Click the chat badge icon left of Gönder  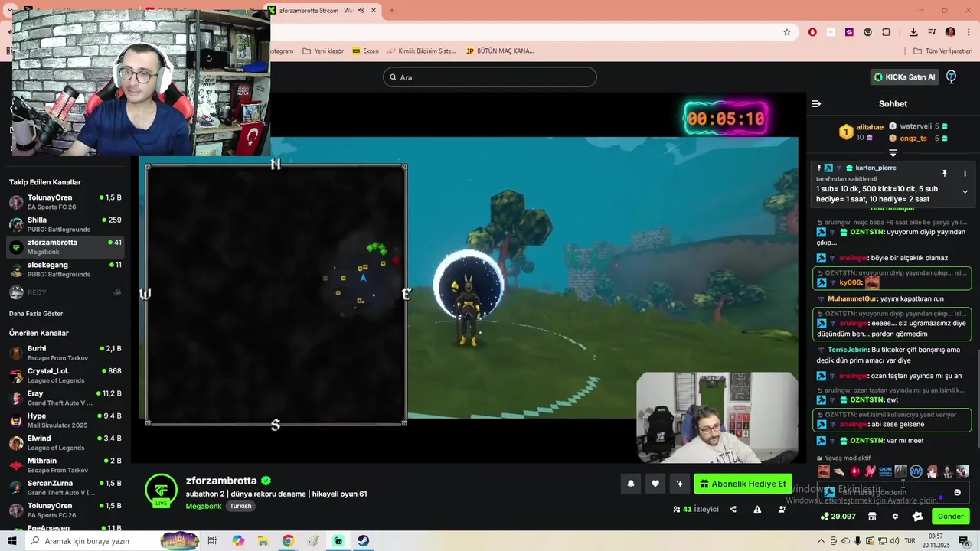click(918, 517)
